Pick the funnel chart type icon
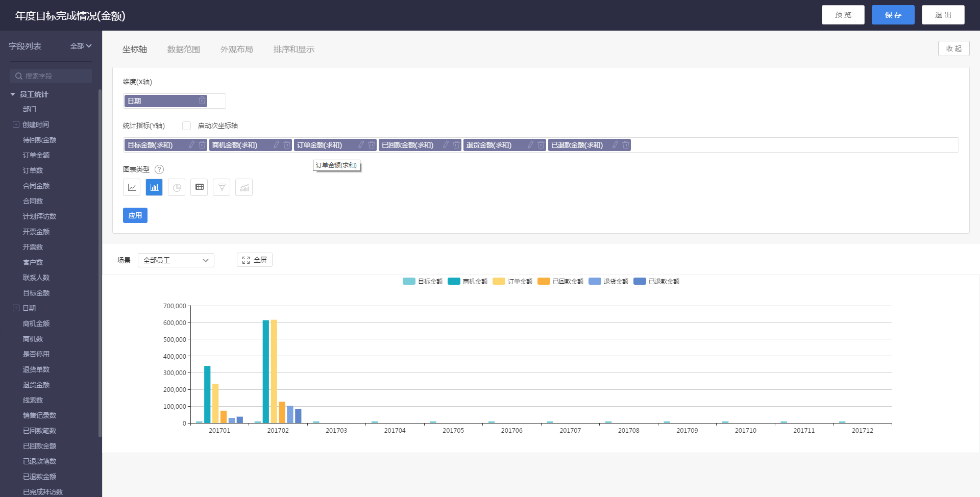This screenshot has height=497, width=980. (222, 187)
